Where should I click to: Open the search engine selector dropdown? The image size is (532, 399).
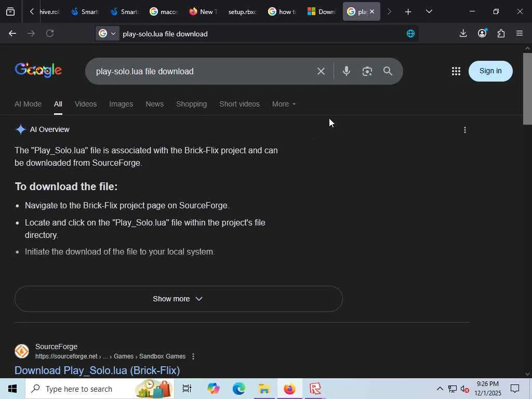click(108, 33)
